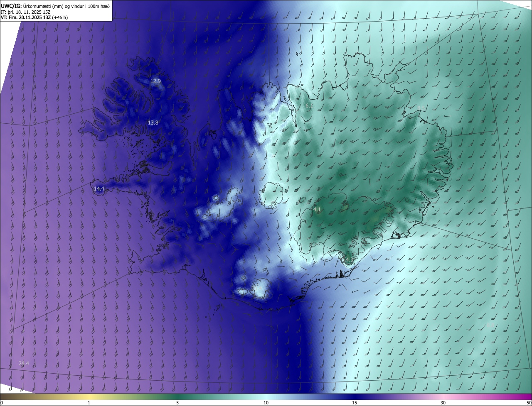Click the 4.1 value label on the map
The height and width of the screenshot is (406, 532).
click(317, 210)
